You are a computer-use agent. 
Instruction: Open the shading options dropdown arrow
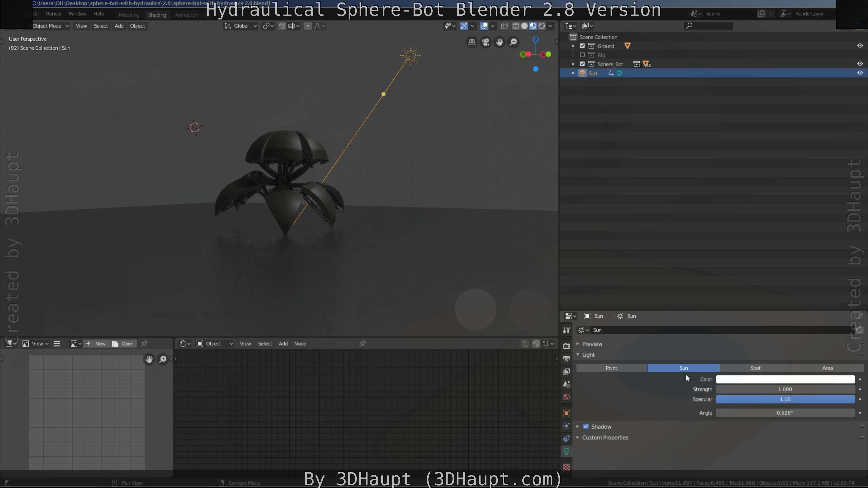(550, 26)
